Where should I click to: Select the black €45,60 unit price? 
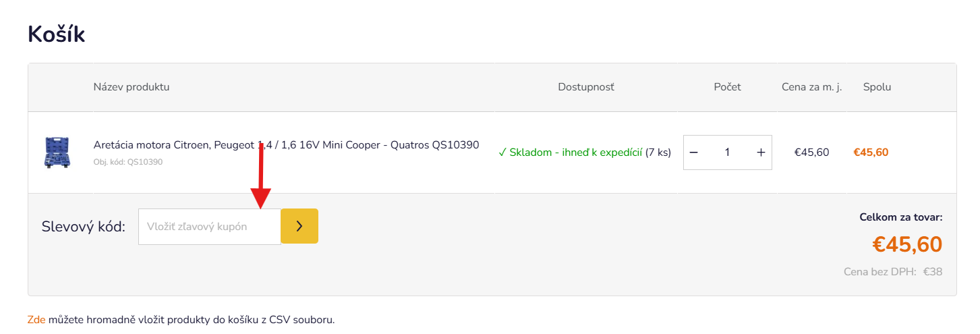(x=811, y=152)
